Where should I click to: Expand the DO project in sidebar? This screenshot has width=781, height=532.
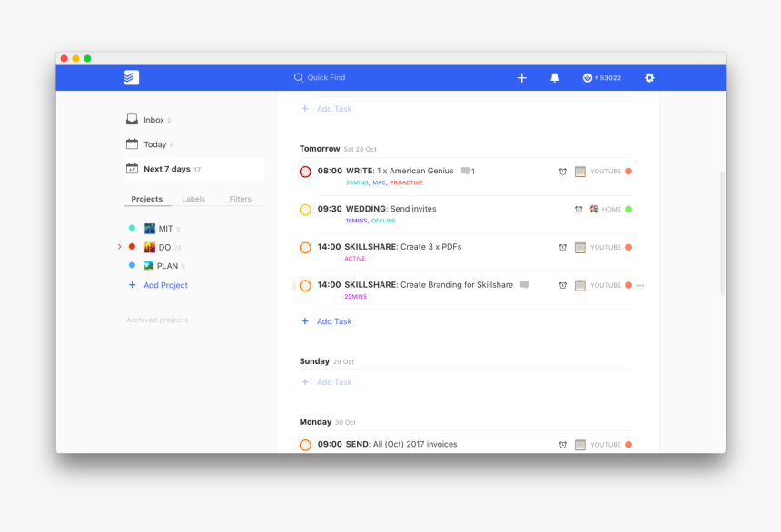pos(120,247)
